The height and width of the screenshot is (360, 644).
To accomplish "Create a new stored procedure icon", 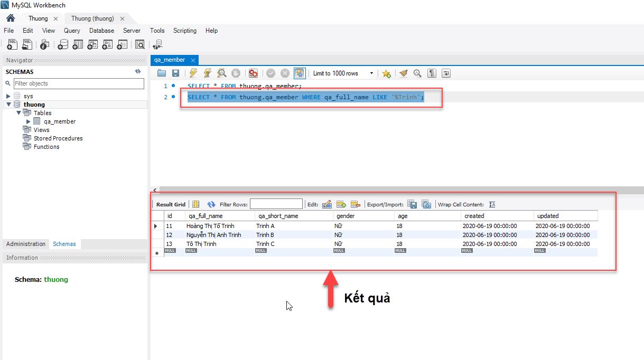I will click(107, 45).
